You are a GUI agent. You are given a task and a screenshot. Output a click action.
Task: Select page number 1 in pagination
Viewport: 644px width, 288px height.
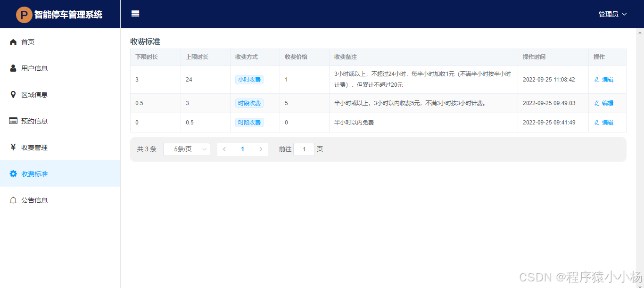pos(243,149)
